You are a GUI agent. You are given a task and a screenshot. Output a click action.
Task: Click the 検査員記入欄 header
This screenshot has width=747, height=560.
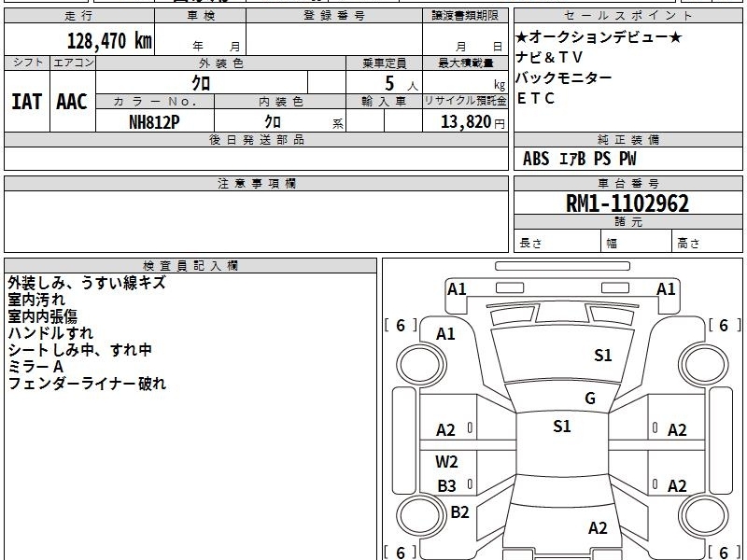[190, 266]
